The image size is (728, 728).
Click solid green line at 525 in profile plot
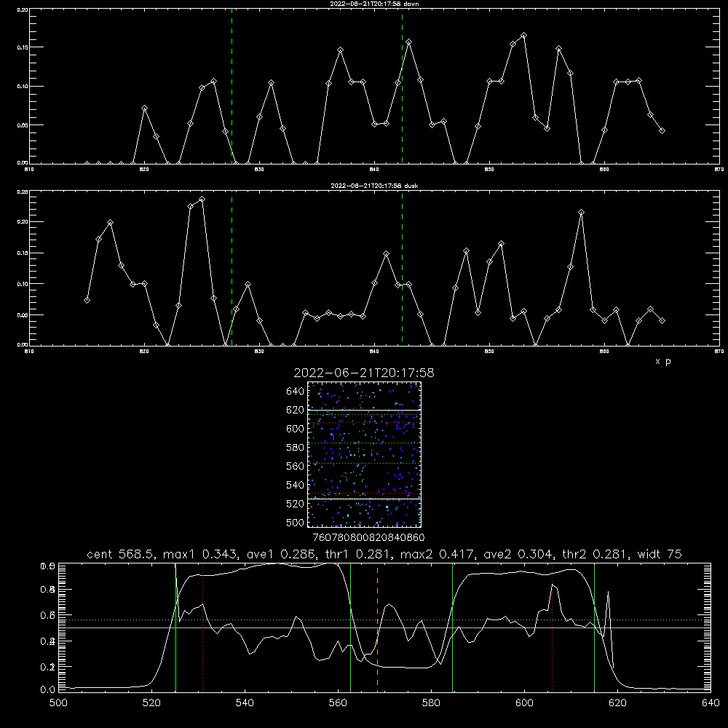[x=175, y=629]
